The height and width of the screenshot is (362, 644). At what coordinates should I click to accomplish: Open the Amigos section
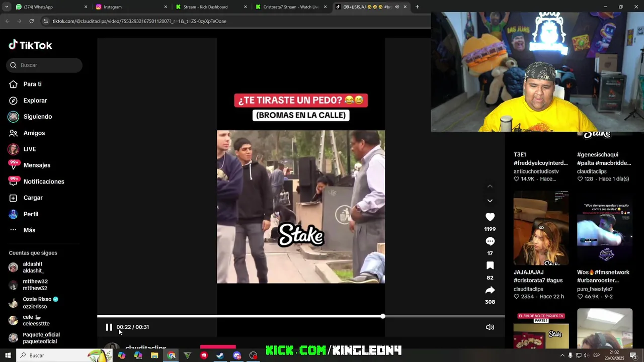coord(34,133)
